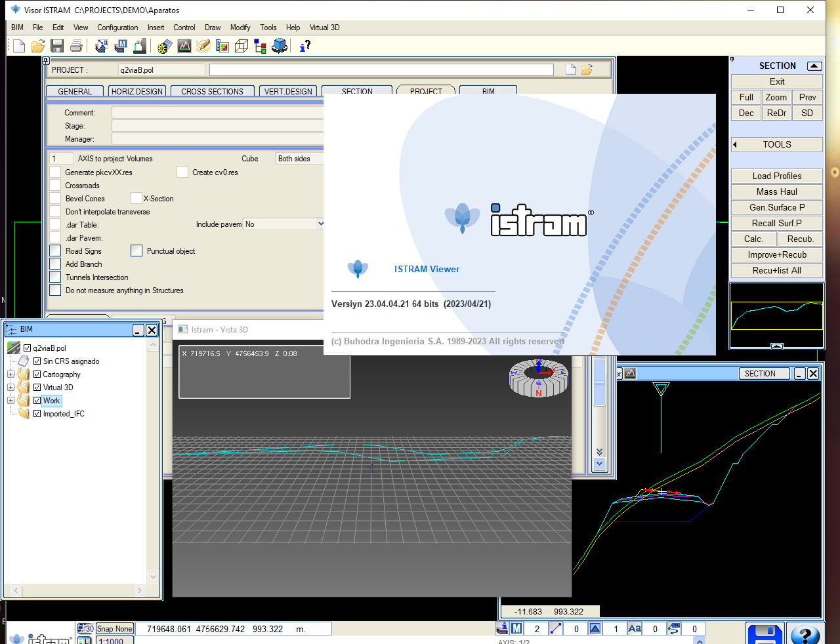
Task: Switch to the HORIZ.DESIGN tab
Action: tap(136, 91)
